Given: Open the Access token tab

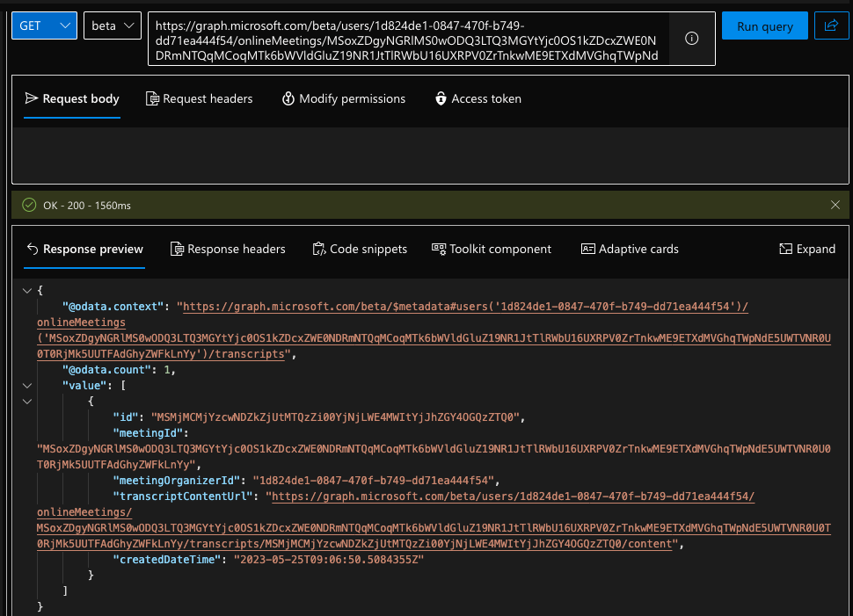Looking at the screenshot, I should point(478,98).
